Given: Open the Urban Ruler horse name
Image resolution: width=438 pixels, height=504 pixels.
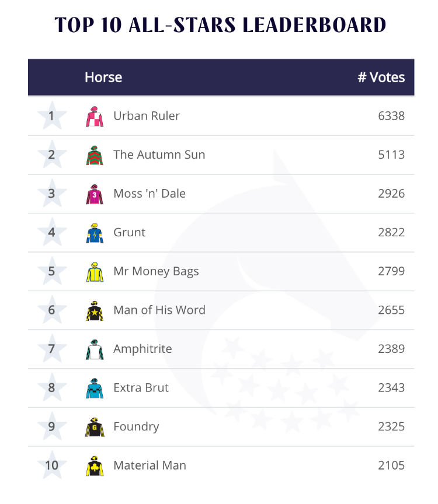Looking at the screenshot, I should 147,116.
